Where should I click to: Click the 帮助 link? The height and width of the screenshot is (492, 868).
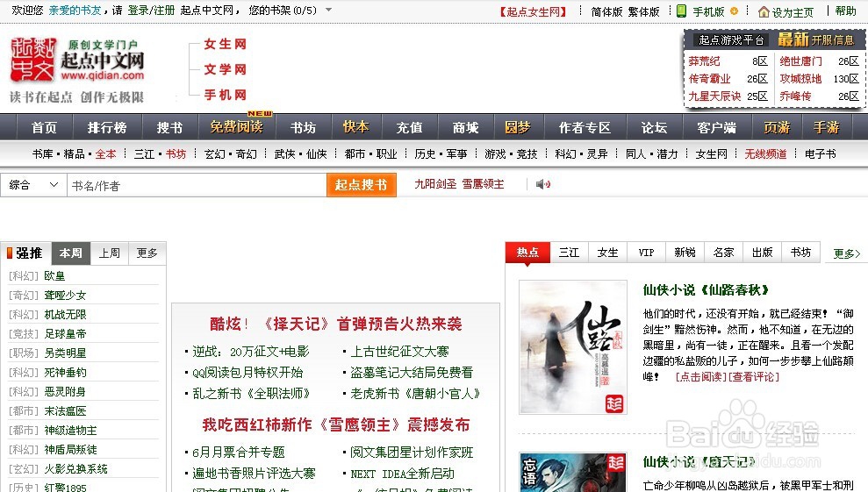pos(846,11)
